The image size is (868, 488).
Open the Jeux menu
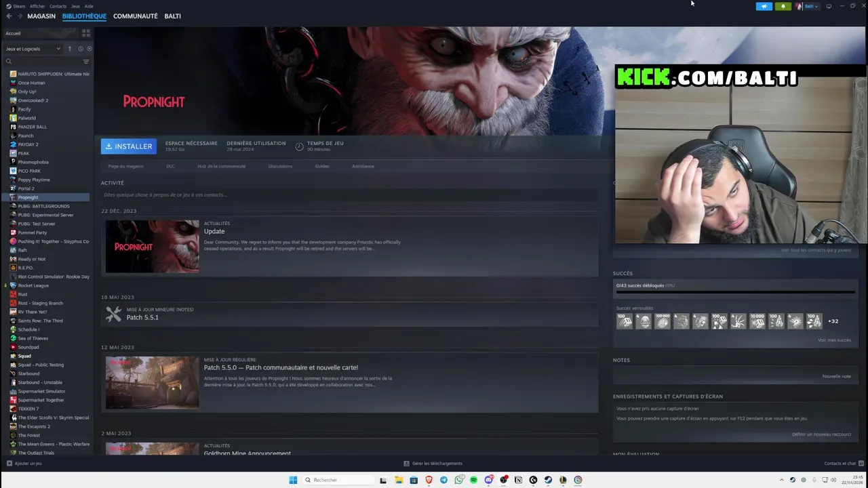point(75,6)
